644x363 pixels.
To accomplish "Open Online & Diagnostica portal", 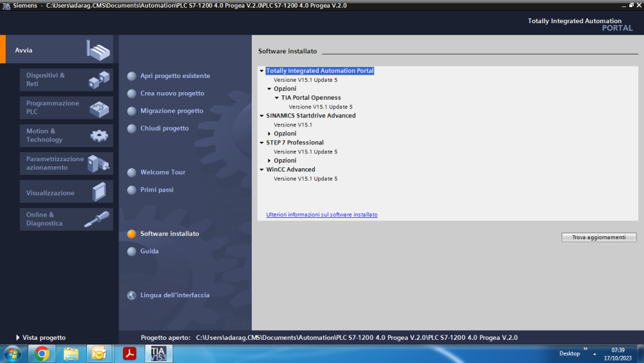I will pyautogui.click(x=66, y=219).
